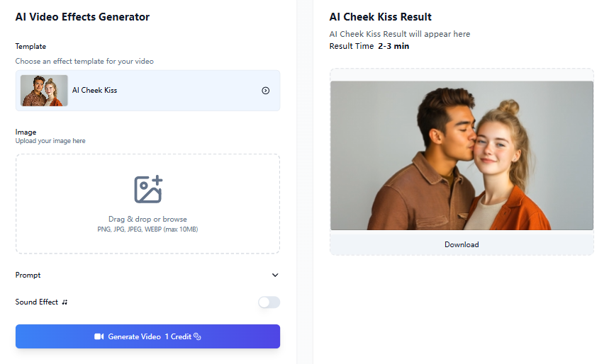Click the Sound Effect label
The height and width of the screenshot is (364, 609).
click(x=37, y=302)
